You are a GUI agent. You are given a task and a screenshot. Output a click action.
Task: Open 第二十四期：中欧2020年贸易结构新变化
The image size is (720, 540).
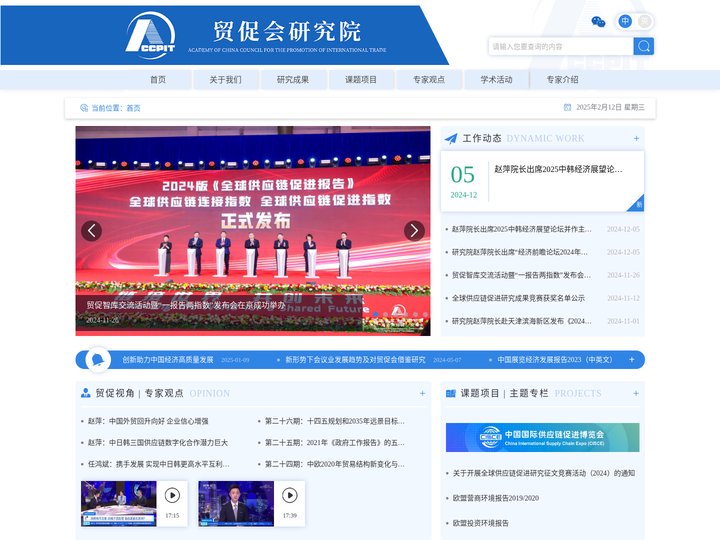tap(335, 464)
